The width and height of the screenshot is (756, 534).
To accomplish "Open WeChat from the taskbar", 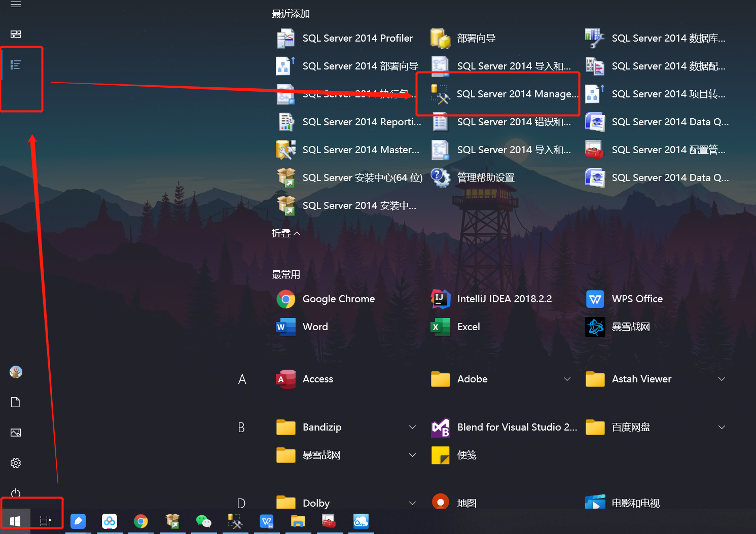I will pyautogui.click(x=204, y=521).
